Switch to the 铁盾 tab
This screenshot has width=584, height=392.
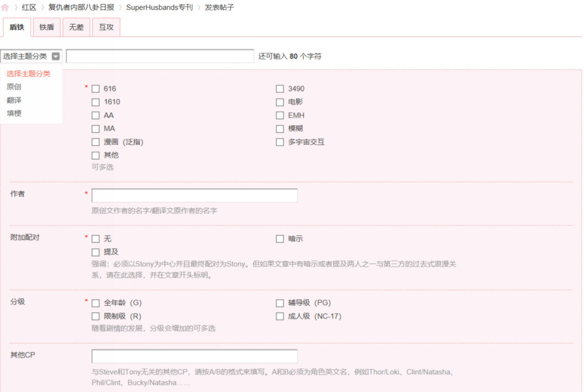coord(47,26)
